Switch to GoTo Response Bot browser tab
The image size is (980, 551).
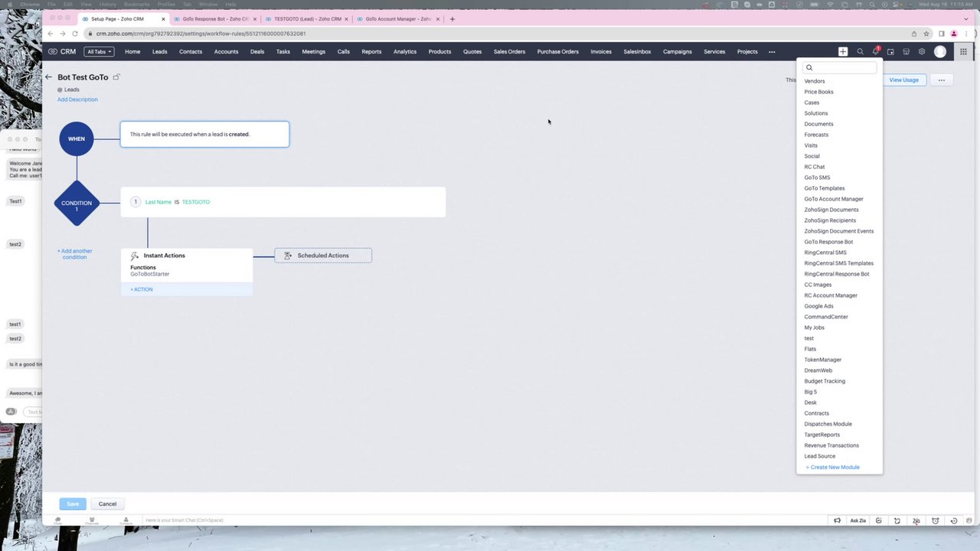pos(214,18)
